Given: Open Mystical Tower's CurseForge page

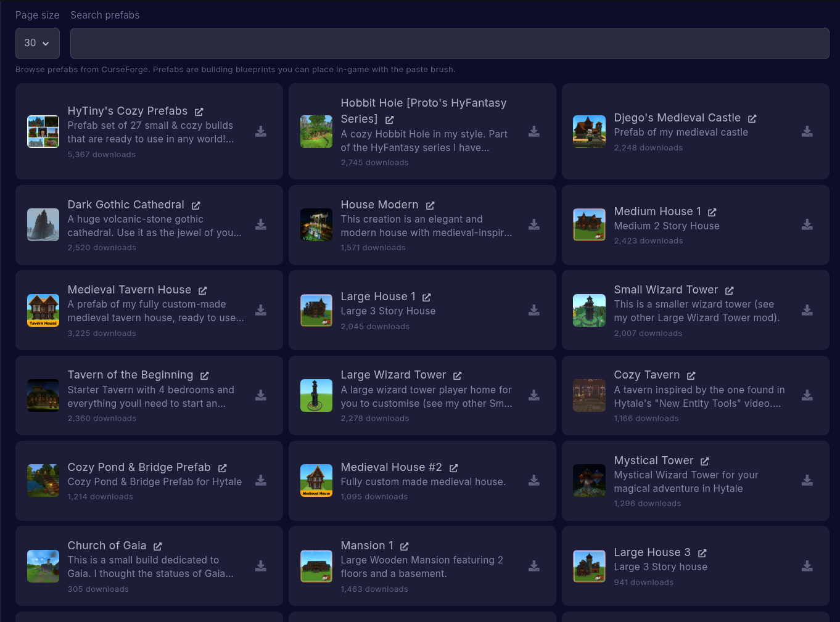Looking at the screenshot, I should click(704, 460).
